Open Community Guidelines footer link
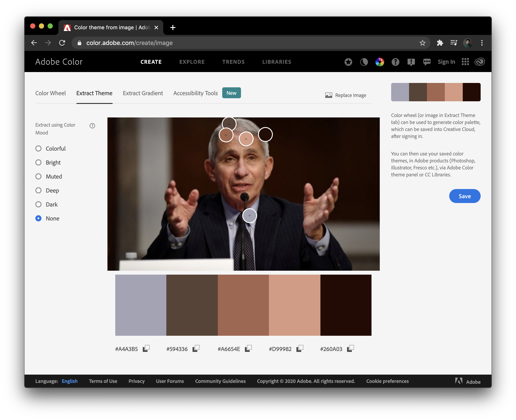This screenshot has width=516, height=420. pos(220,381)
